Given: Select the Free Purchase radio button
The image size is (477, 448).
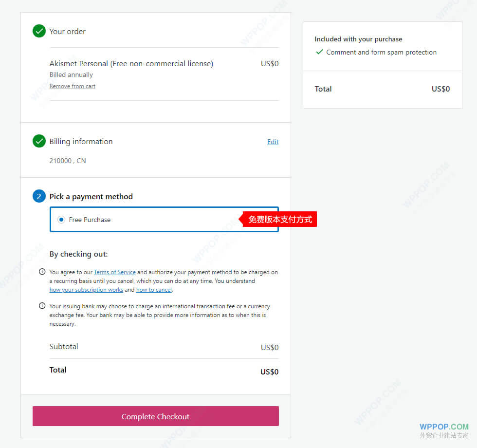Looking at the screenshot, I should pos(61,220).
